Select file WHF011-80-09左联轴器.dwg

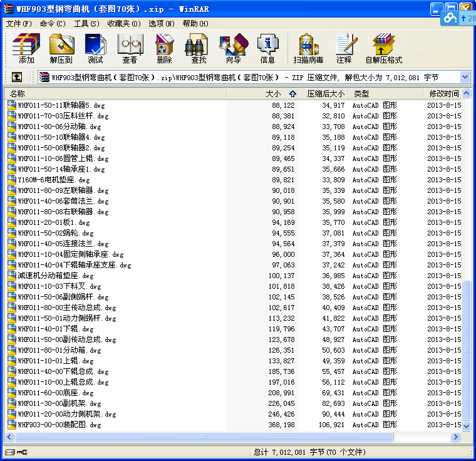click(63, 190)
